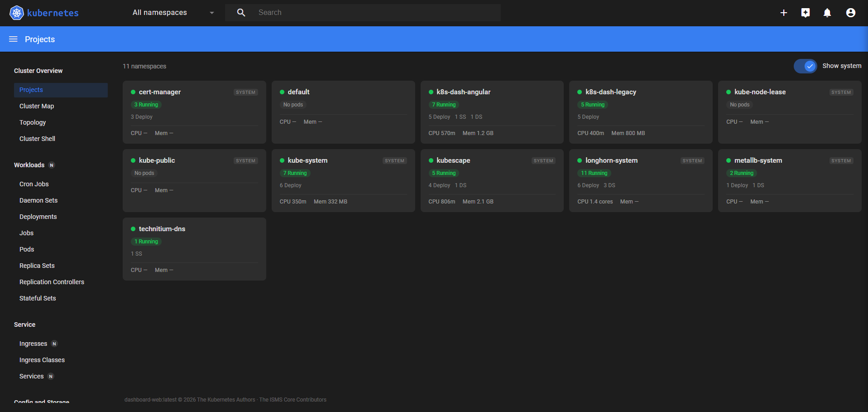Screen dimensions: 868x412
Task: Click the SYSTEM badge on longhorn-system card
Action: click(x=692, y=161)
